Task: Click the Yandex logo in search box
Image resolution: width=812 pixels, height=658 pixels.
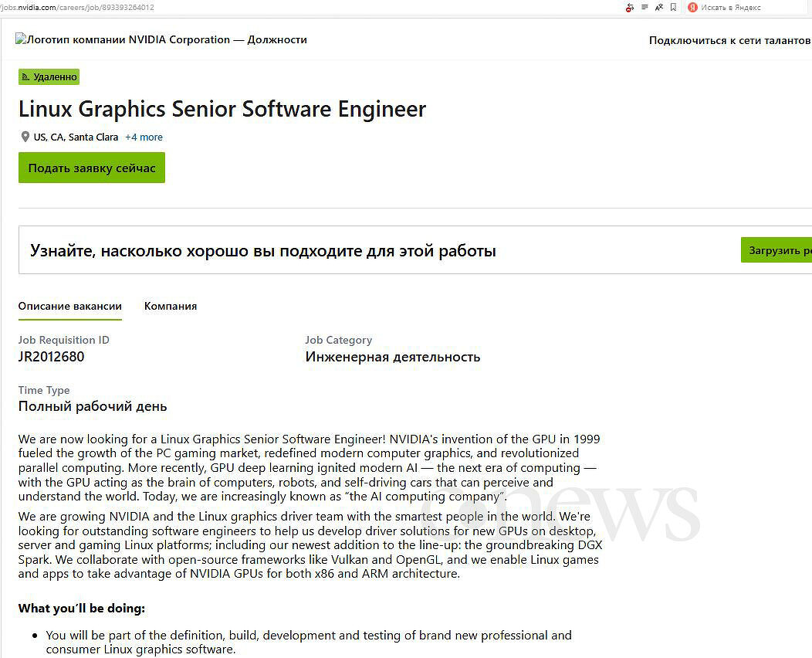Action: [x=692, y=7]
